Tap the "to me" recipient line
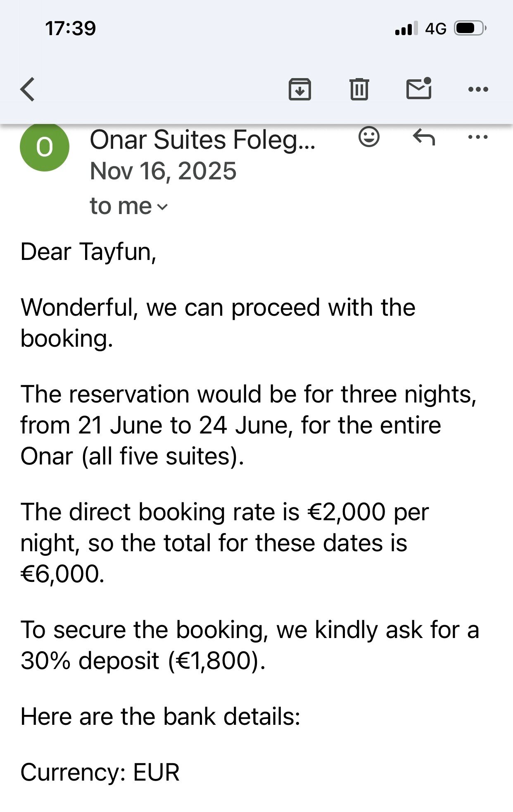513x812 pixels. coord(129,206)
